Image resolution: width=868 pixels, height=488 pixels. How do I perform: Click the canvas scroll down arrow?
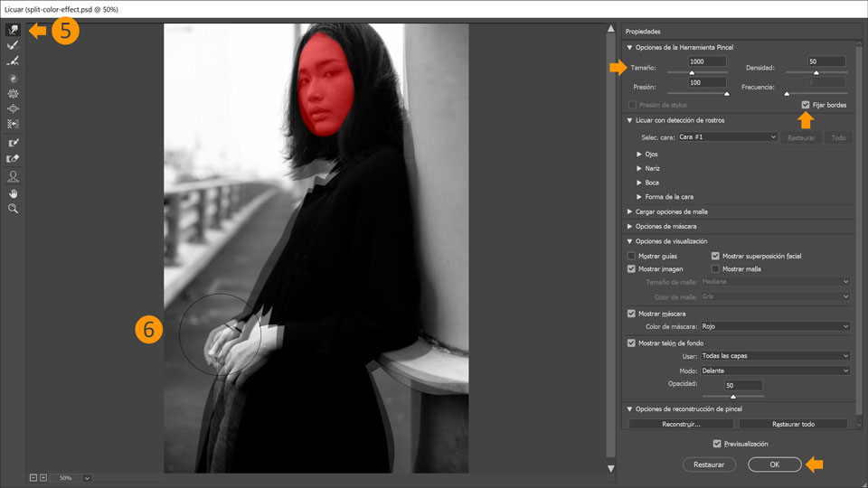pyautogui.click(x=610, y=469)
